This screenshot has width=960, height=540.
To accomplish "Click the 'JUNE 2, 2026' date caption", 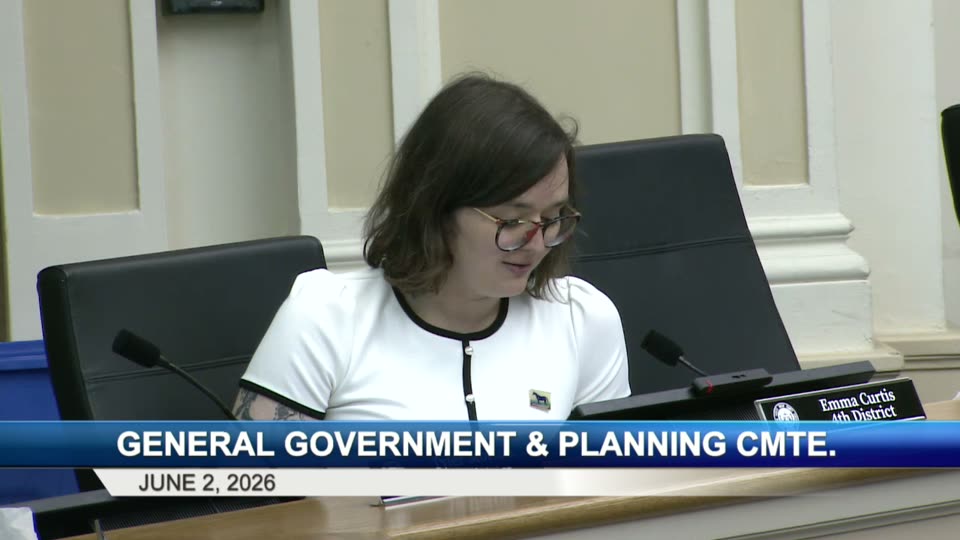I will click(207, 483).
